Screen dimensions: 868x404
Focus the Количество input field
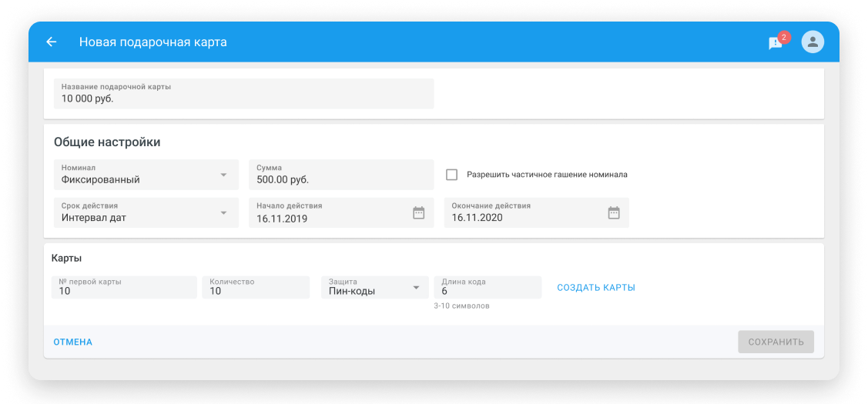coord(258,288)
